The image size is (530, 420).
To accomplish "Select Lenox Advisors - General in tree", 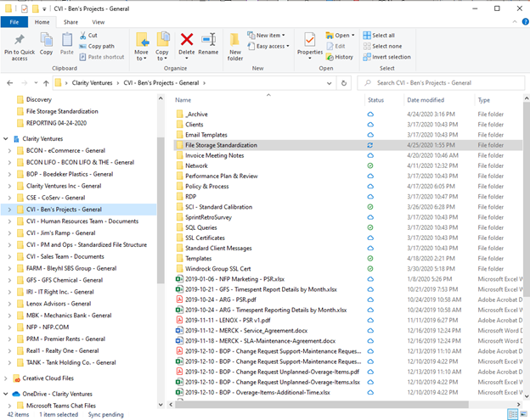I will [59, 304].
